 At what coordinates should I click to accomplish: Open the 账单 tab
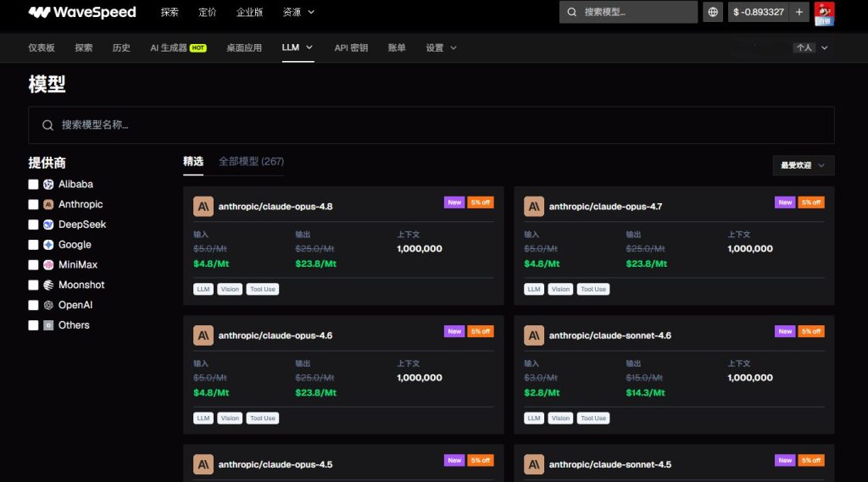397,47
